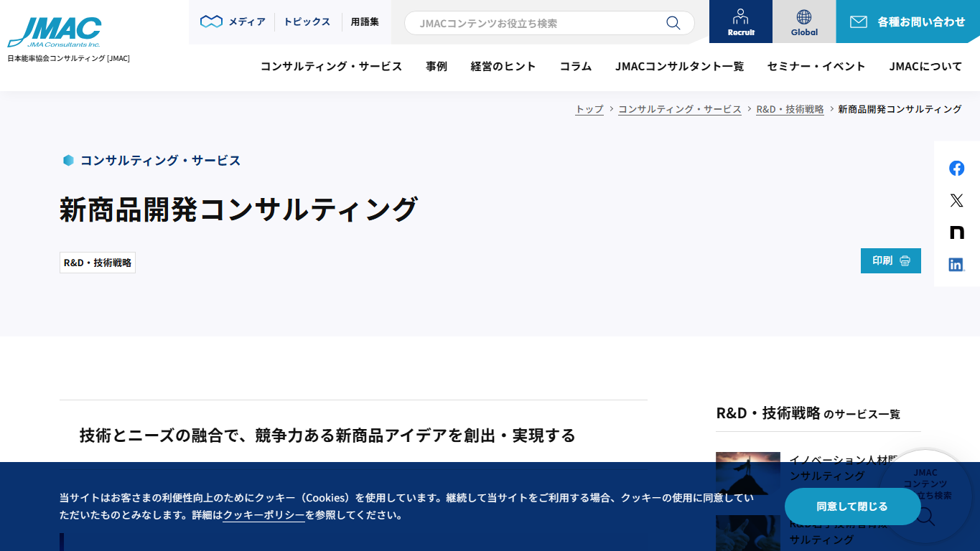The image size is (980, 551).
Task: Open the Global site
Action: coord(804,22)
